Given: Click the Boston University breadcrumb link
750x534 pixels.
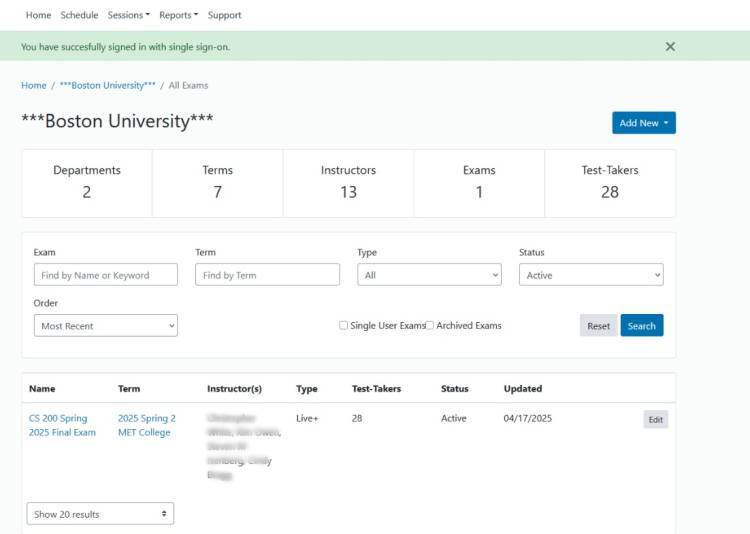Looking at the screenshot, I should click(x=107, y=86).
